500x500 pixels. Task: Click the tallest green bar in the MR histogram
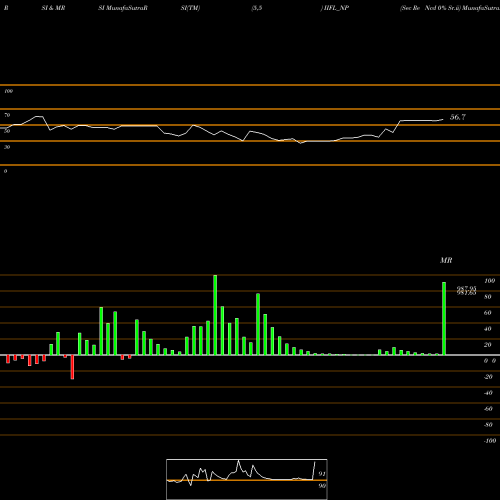(215, 315)
